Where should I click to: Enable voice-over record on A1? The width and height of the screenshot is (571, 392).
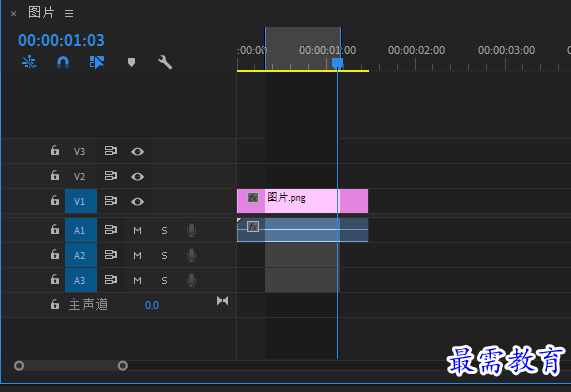click(192, 230)
